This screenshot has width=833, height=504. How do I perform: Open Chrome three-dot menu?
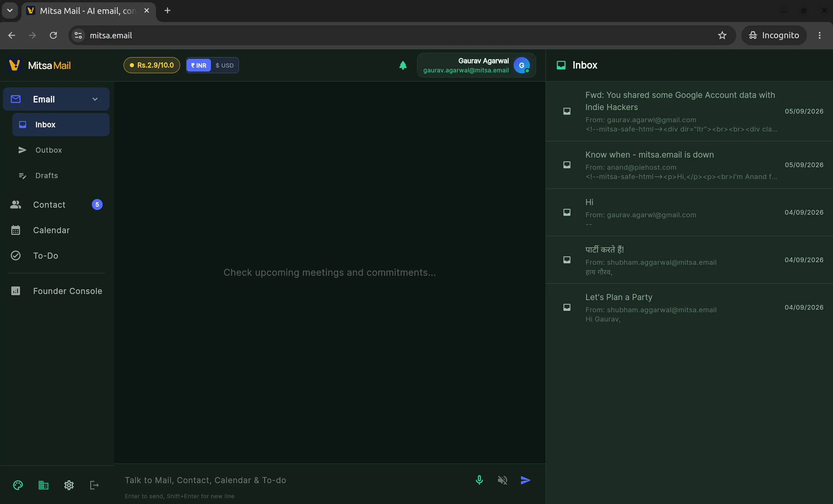coord(819,35)
